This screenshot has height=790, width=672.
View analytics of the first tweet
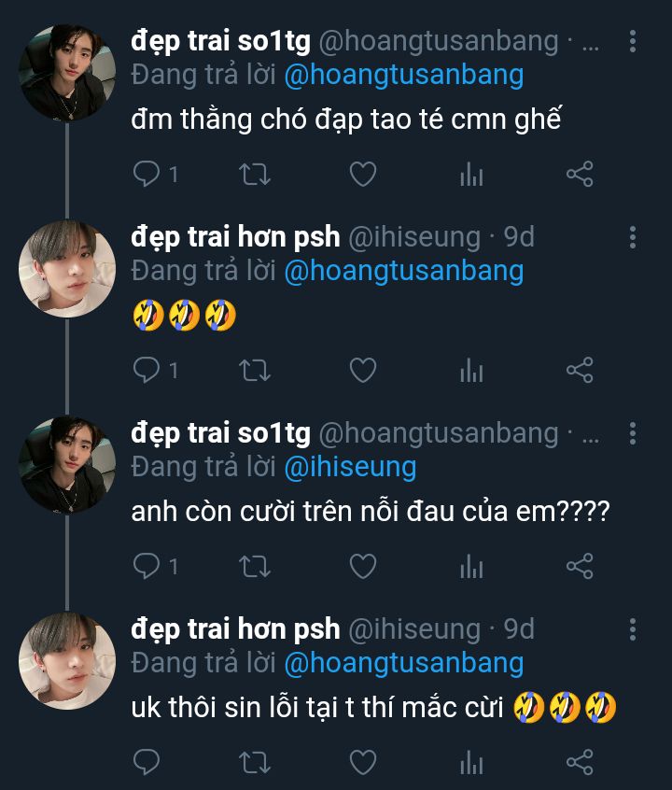click(x=471, y=175)
